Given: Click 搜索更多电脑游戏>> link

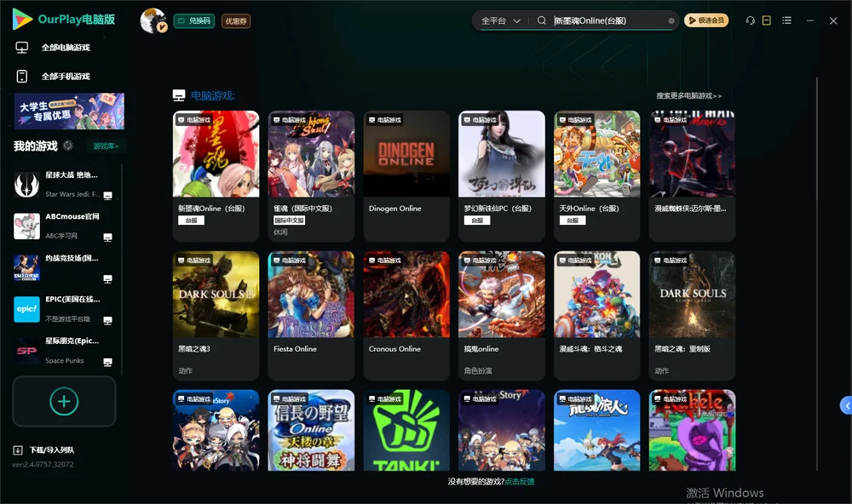Looking at the screenshot, I should [x=688, y=96].
